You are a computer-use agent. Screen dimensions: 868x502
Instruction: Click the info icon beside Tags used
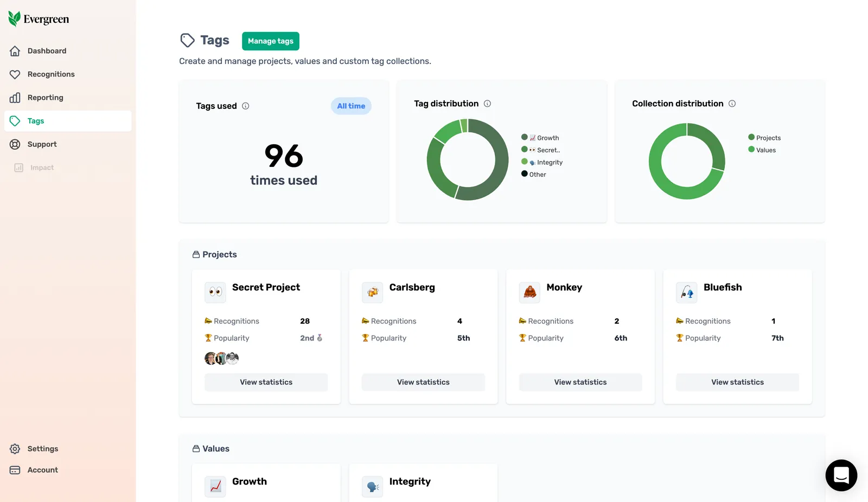pyautogui.click(x=245, y=106)
